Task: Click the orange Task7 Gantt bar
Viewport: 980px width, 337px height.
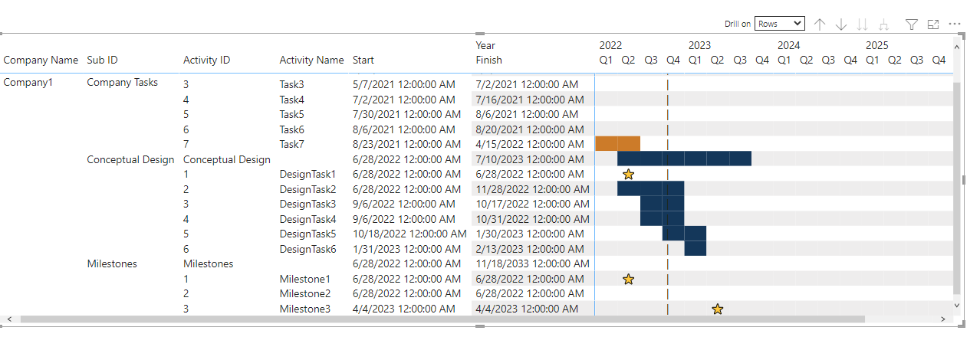Action: tap(617, 144)
